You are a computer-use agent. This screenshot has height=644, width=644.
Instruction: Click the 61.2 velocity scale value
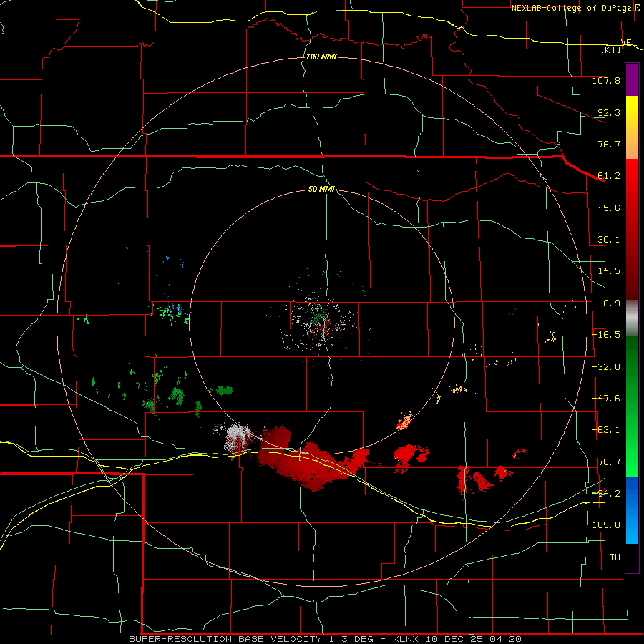click(609, 176)
